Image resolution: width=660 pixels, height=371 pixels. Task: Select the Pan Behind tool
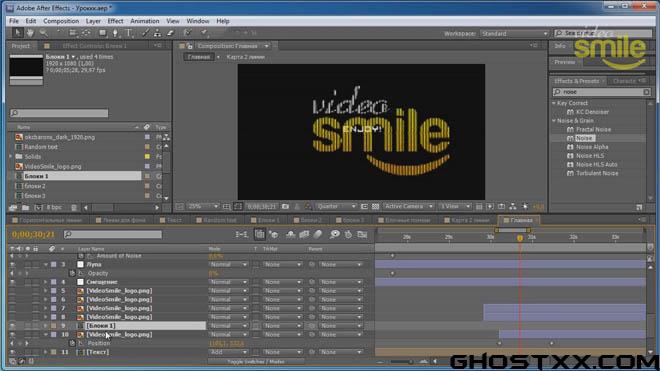(86, 33)
